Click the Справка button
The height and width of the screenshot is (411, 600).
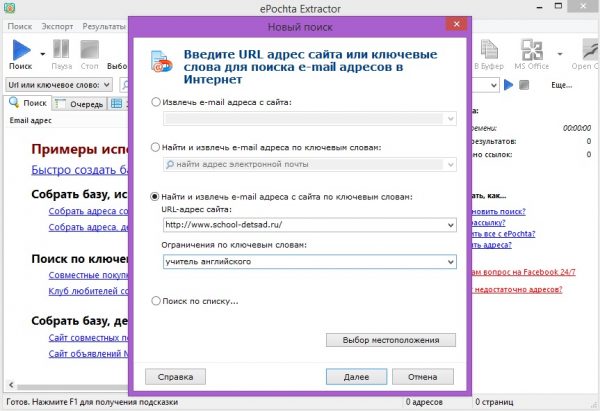(x=175, y=377)
